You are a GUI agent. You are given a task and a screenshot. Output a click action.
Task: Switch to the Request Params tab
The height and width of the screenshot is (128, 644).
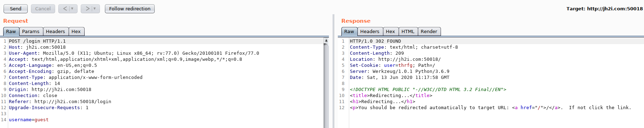pos(31,31)
